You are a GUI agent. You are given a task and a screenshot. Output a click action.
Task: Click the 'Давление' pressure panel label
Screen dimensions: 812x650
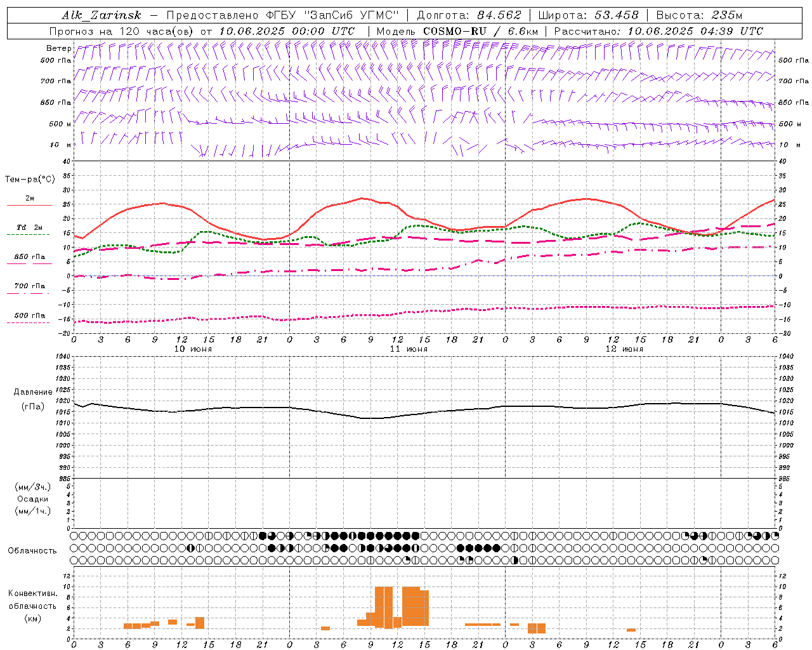pyautogui.click(x=33, y=392)
